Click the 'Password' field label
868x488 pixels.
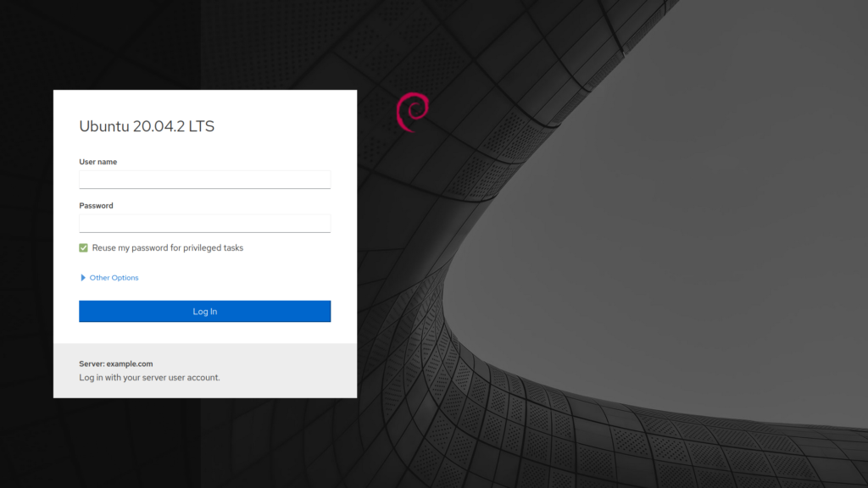pyautogui.click(x=97, y=205)
